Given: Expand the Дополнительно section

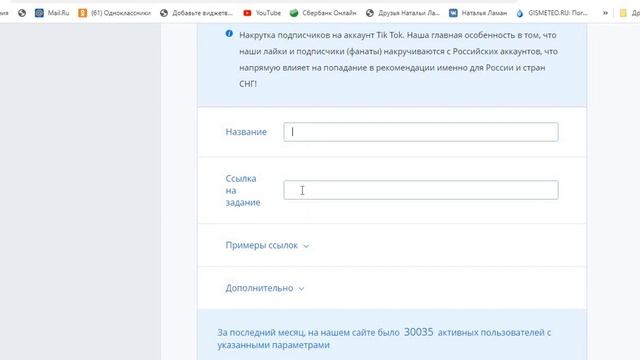Looking at the screenshot, I should click(264, 288).
